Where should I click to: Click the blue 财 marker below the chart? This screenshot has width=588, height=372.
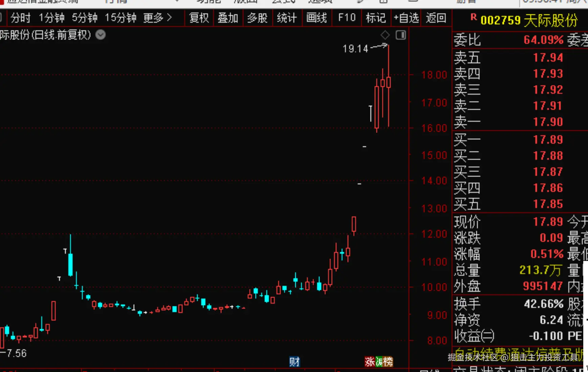(294, 362)
